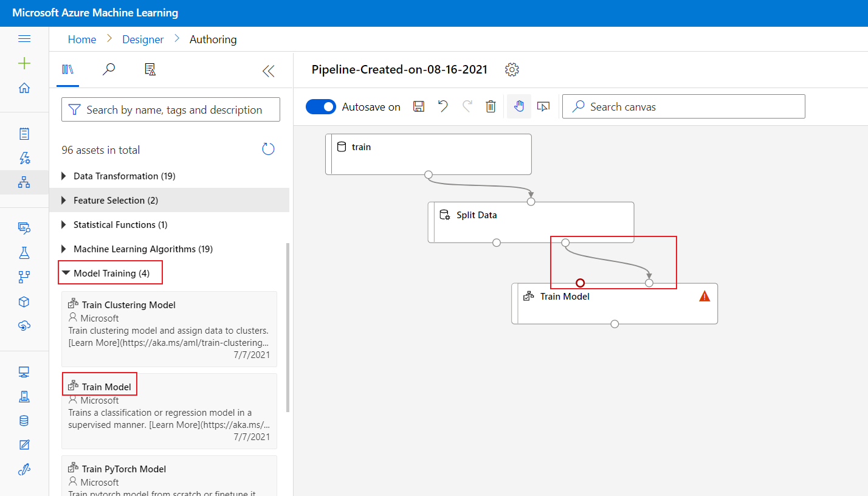Click the redo arrow in the toolbar

467,106
